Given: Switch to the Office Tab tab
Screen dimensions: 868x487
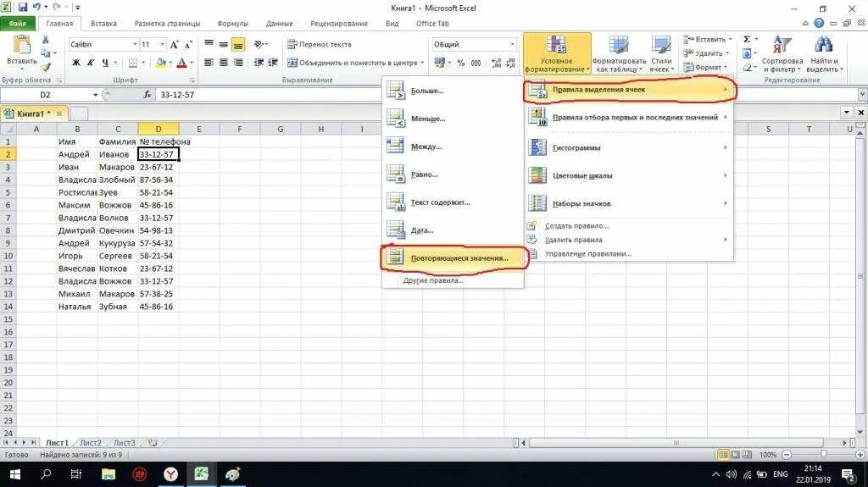Looking at the screenshot, I should [x=432, y=23].
